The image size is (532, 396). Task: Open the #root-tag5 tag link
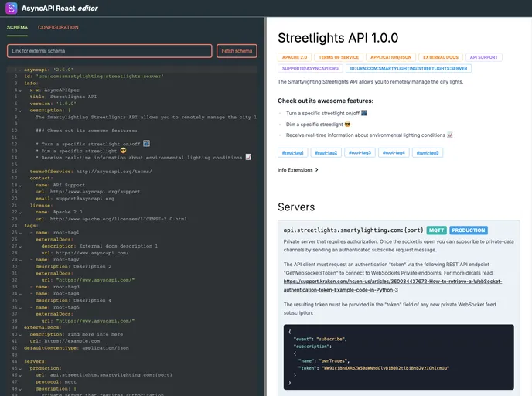tap(428, 152)
